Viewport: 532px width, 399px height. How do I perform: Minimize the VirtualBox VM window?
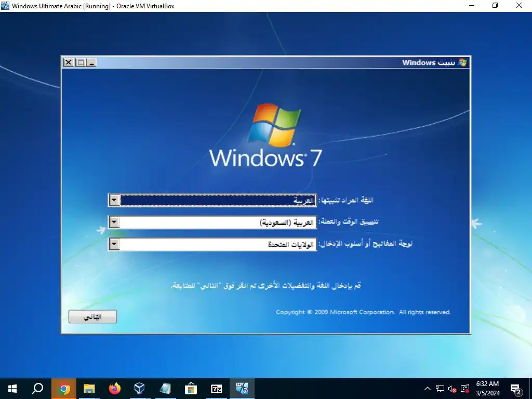[x=472, y=5]
